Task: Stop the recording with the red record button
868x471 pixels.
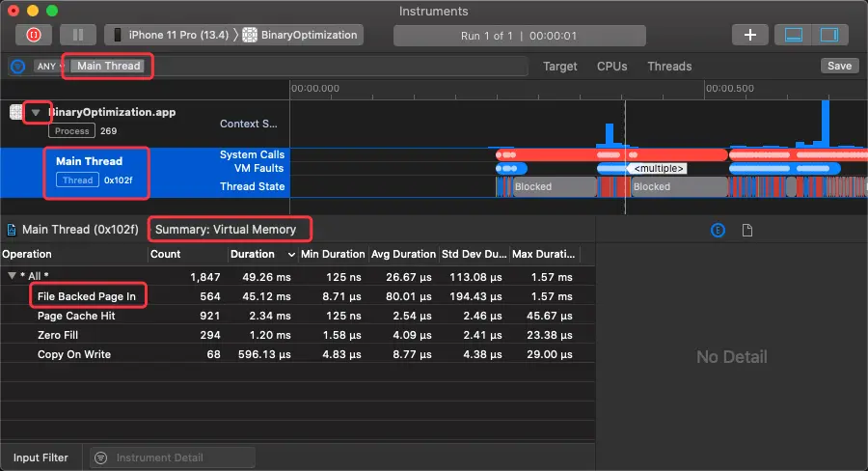Action: (x=33, y=35)
